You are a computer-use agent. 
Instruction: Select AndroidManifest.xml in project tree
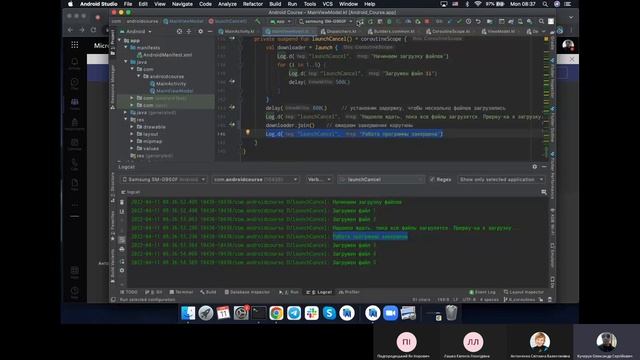click(x=164, y=55)
